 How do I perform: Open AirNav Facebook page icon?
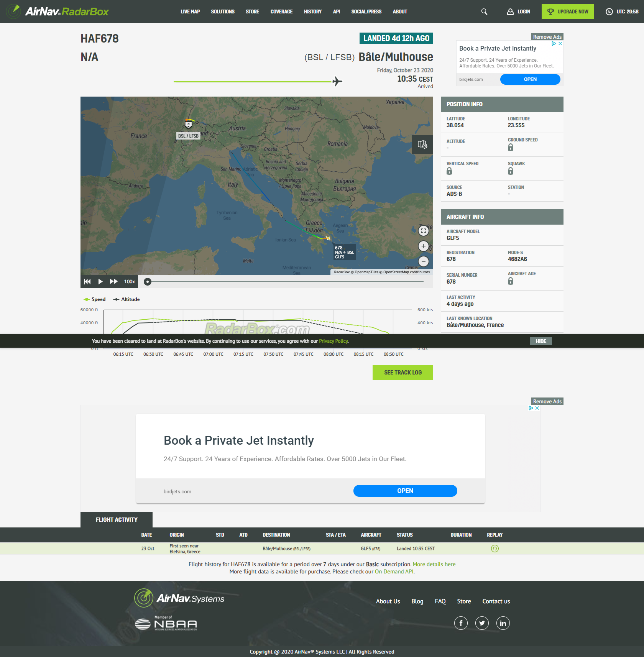[461, 623]
